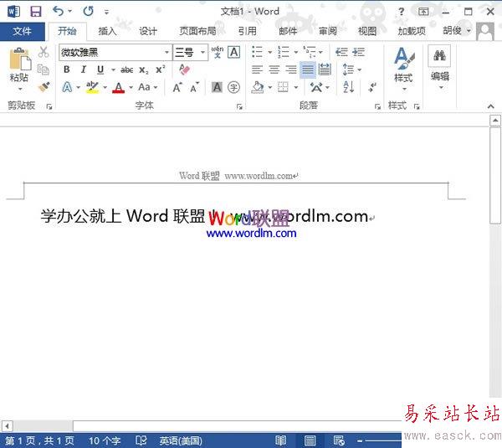Activate the Format Painter brush
Viewport: 502px width, 448px height.
44,87
